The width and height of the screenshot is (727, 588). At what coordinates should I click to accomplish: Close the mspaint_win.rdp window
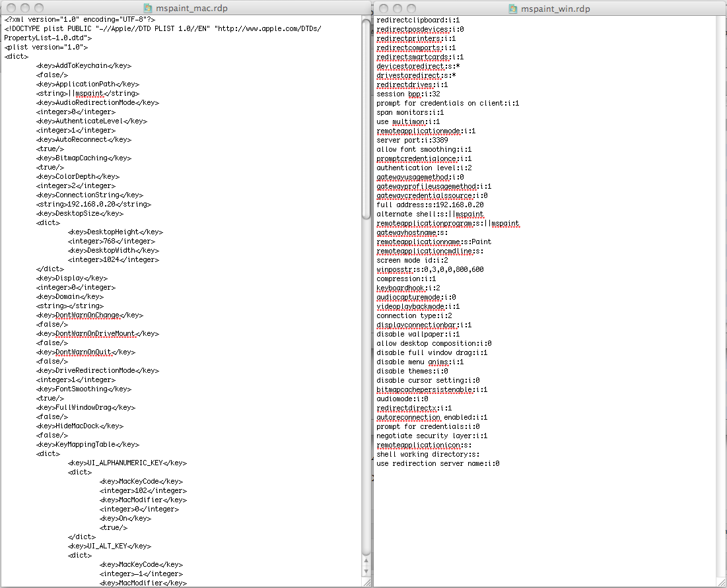tap(383, 8)
